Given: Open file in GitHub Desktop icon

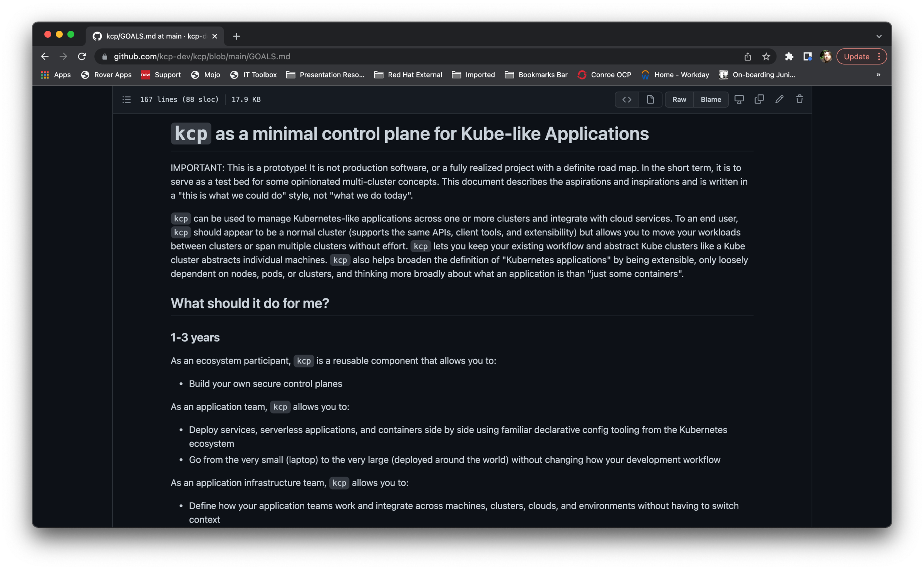Looking at the screenshot, I should pos(739,99).
